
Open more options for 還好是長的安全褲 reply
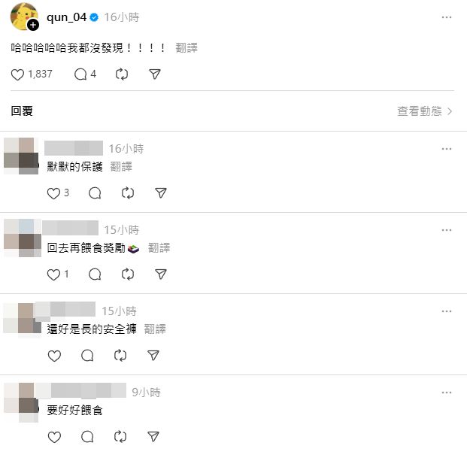(447, 311)
